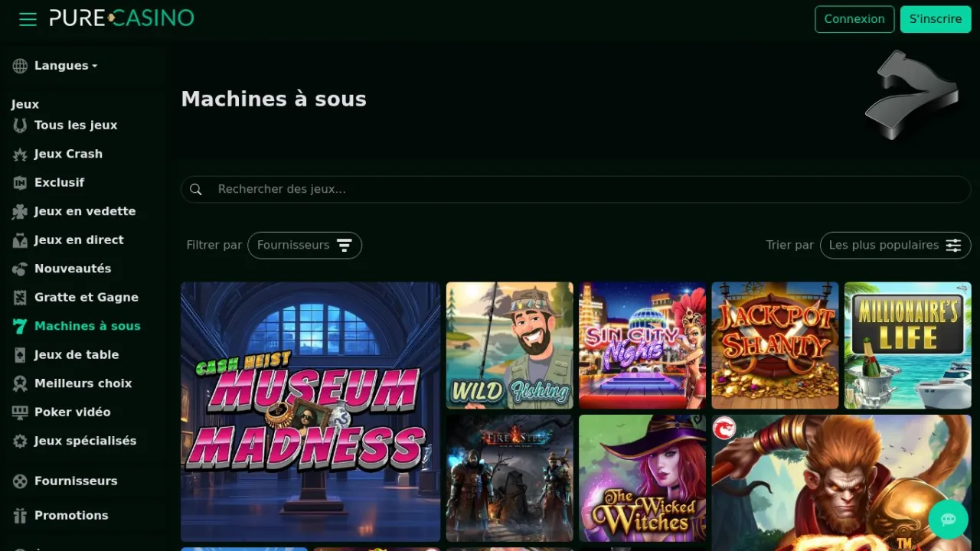Click the Promotions gift icon
Screen dimensions: 980x551
pos(20,516)
